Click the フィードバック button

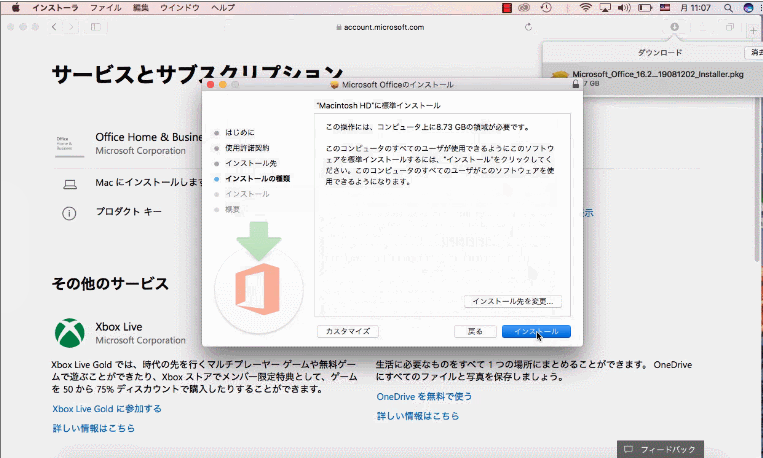tap(660, 449)
